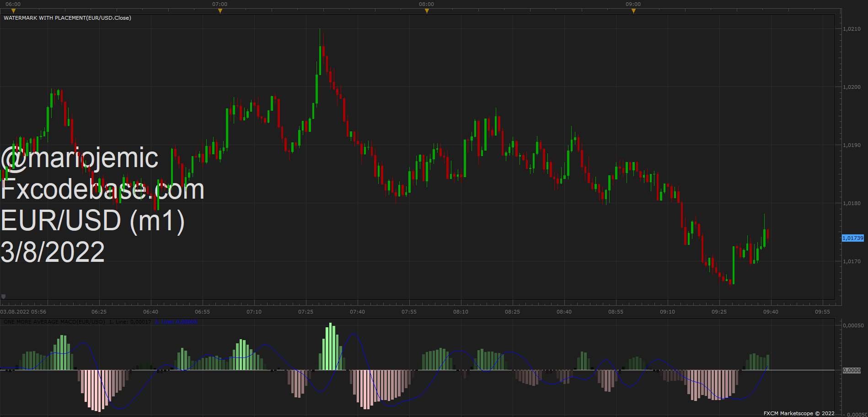Click the 06:40 time axis label
Screen dimensions: 868x417
coord(150,312)
